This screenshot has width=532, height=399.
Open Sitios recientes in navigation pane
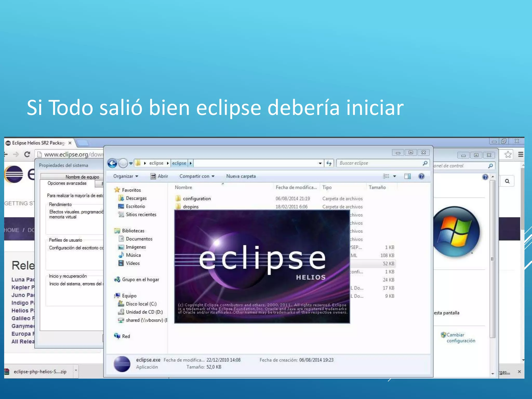click(x=137, y=214)
